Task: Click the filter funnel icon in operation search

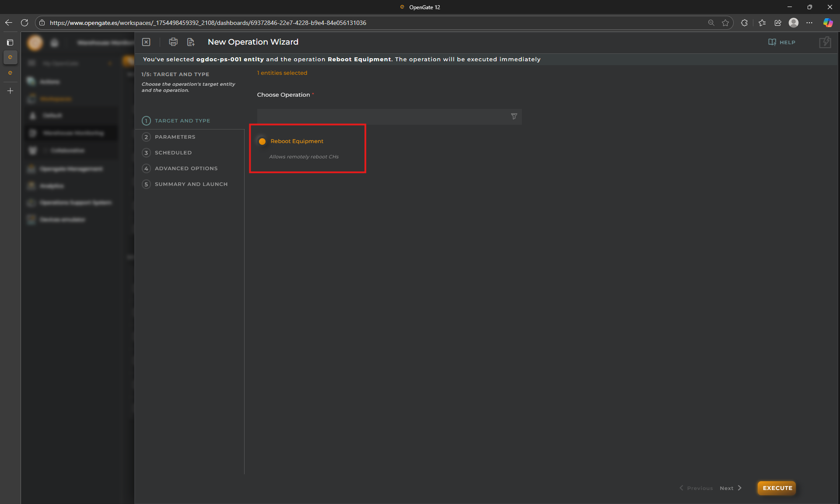Action: coord(514,116)
